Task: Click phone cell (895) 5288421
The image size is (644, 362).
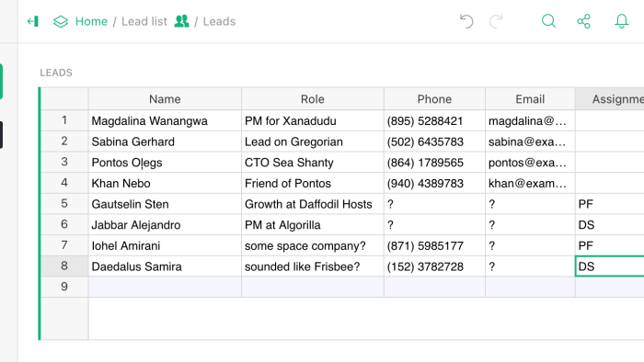Action: point(434,120)
